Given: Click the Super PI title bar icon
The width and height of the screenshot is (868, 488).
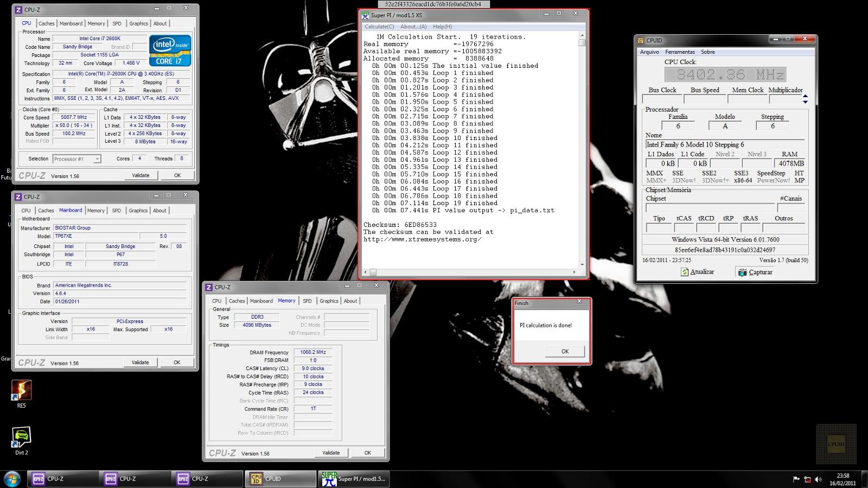Looking at the screenshot, I should [365, 15].
